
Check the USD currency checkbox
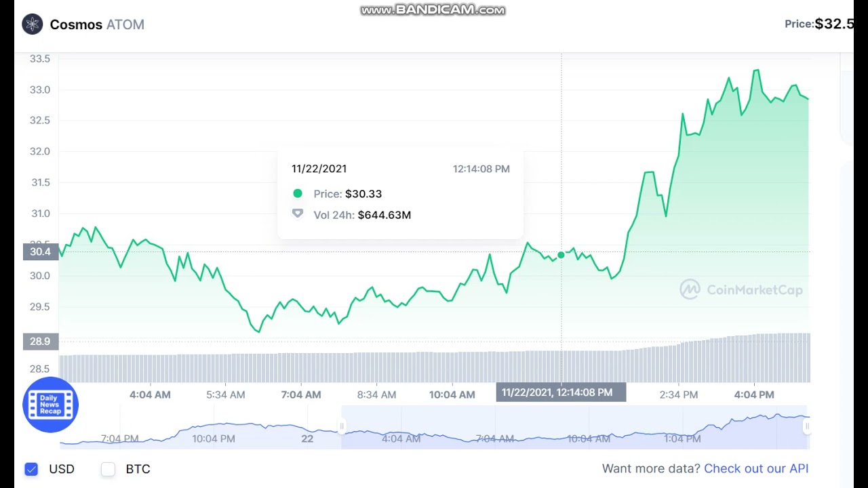[x=31, y=469]
